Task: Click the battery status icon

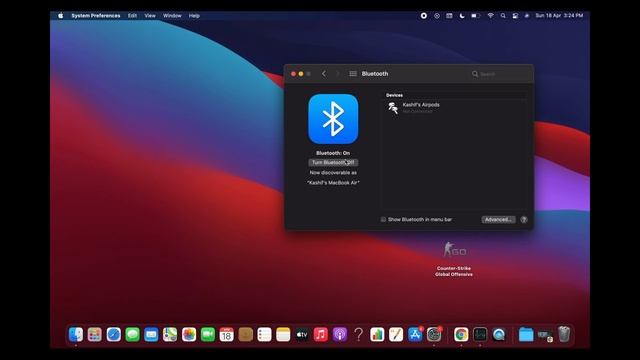Action: click(476, 16)
